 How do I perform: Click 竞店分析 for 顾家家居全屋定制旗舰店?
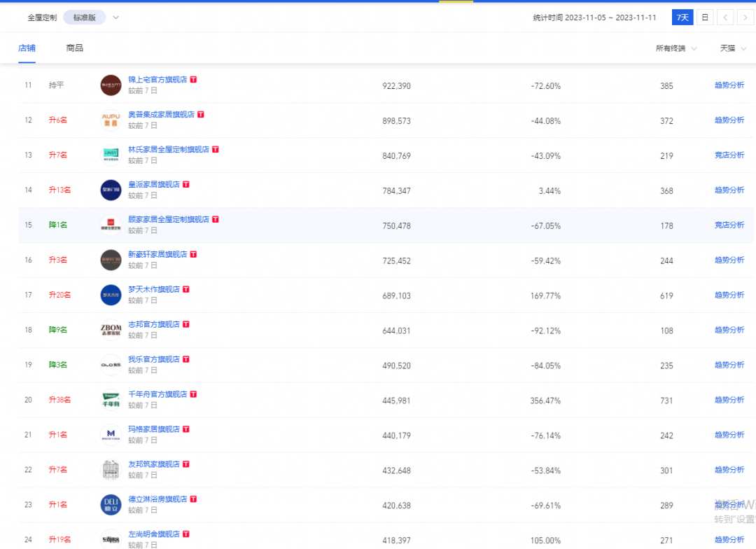click(729, 225)
